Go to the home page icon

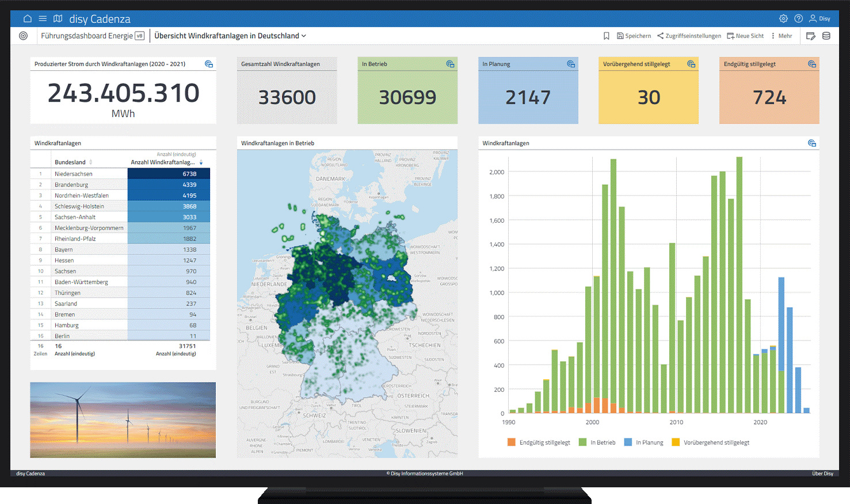click(x=27, y=18)
